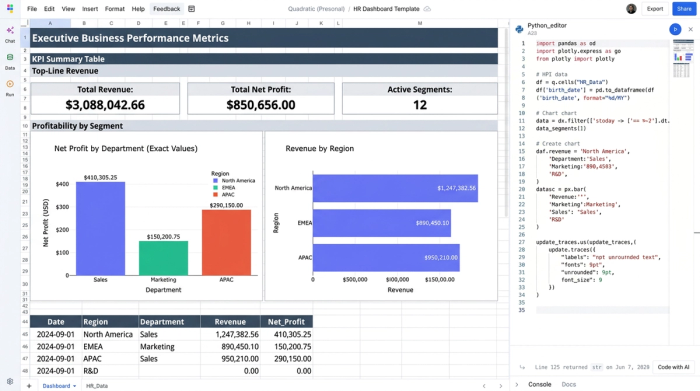
Task: Click Quadratic (Personal) breadcrumb link
Action: click(316, 9)
